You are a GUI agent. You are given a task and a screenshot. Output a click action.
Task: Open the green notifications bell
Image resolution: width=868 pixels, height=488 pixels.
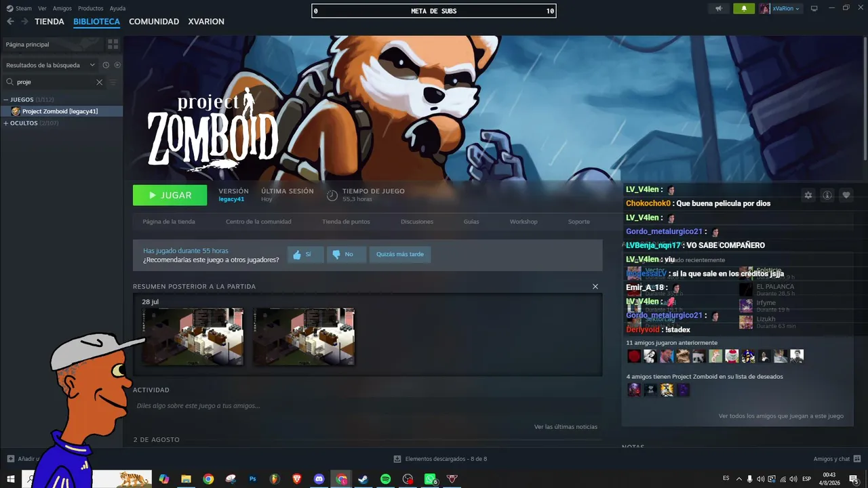[744, 9]
